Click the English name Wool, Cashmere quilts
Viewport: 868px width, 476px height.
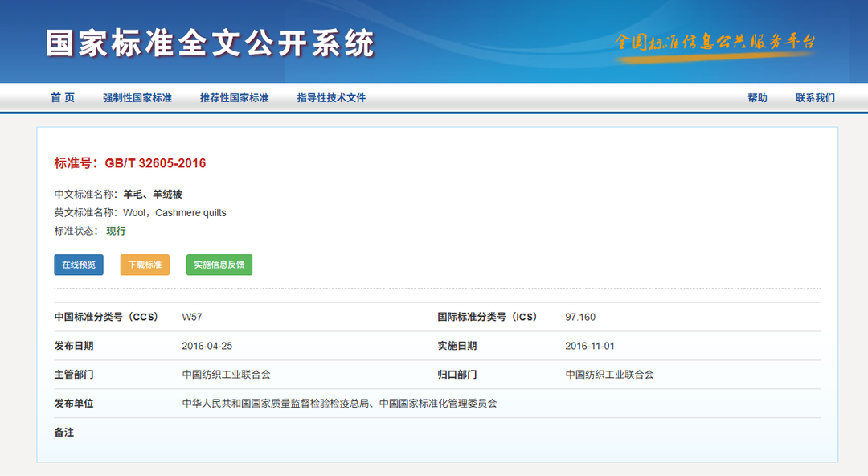point(174,213)
